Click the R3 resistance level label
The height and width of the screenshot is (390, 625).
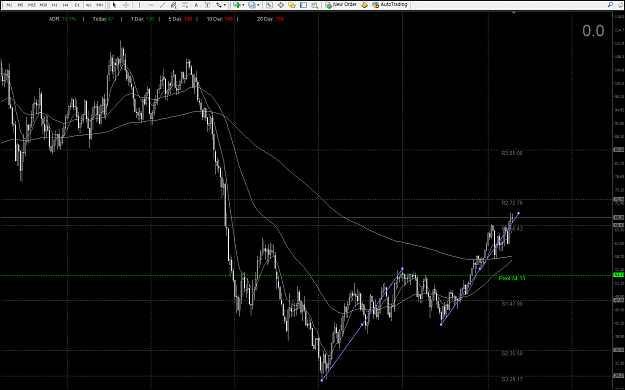click(x=512, y=153)
